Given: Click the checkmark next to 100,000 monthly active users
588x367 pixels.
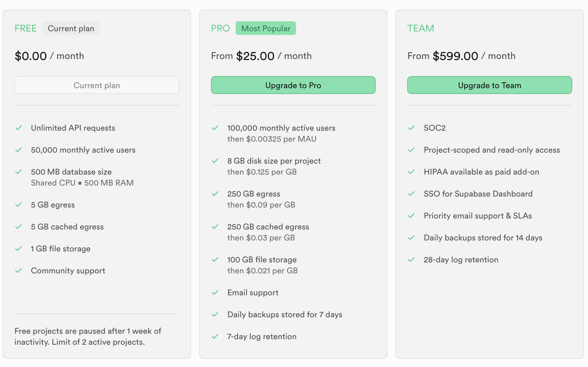Looking at the screenshot, I should (x=215, y=128).
